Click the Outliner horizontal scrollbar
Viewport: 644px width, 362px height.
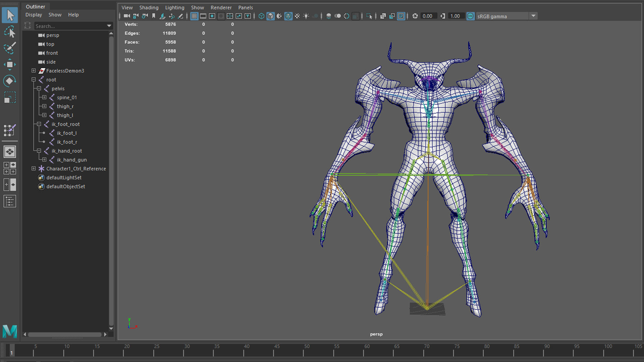pyautogui.click(x=65, y=335)
